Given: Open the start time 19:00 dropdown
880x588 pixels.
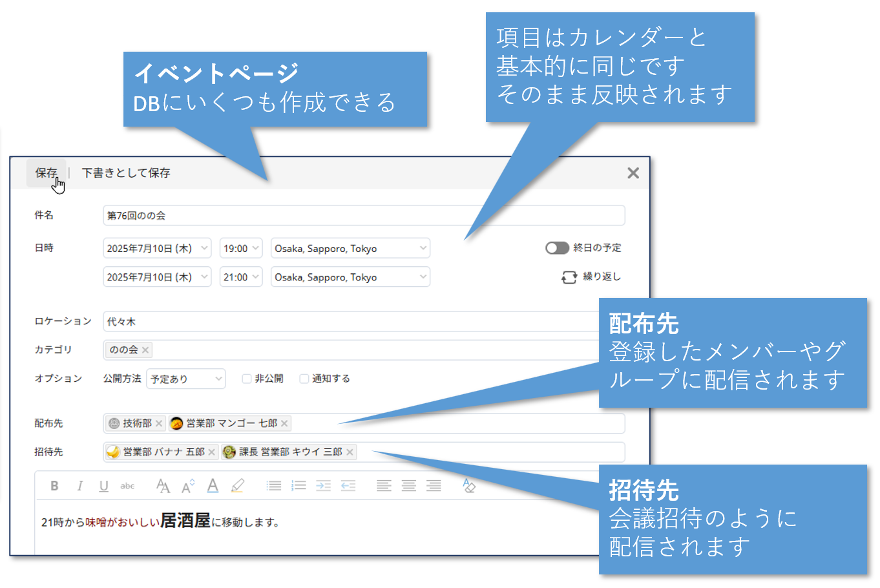Looking at the screenshot, I should point(240,248).
